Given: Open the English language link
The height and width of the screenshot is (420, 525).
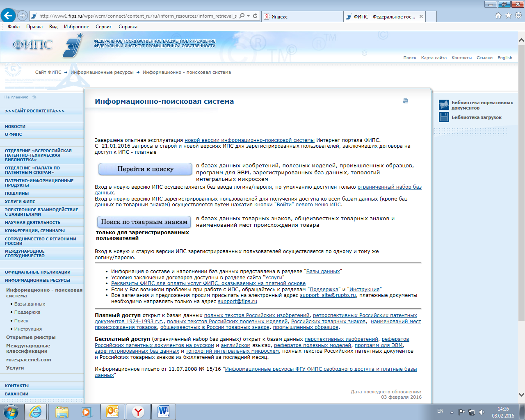Looking at the screenshot, I should coord(505,58).
